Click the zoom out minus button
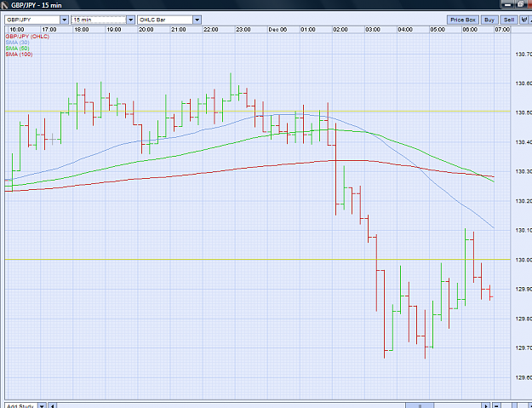Image resolution: width=532 pixels, height=408 pixels. 496,405
